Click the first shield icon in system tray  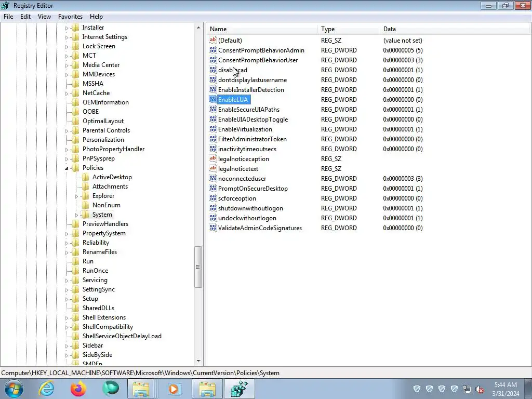click(417, 389)
